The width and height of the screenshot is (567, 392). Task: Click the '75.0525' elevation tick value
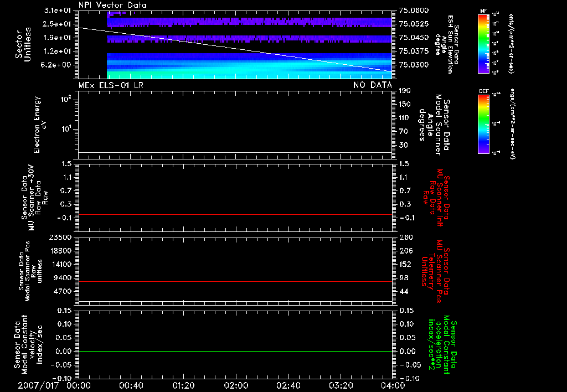coord(414,24)
